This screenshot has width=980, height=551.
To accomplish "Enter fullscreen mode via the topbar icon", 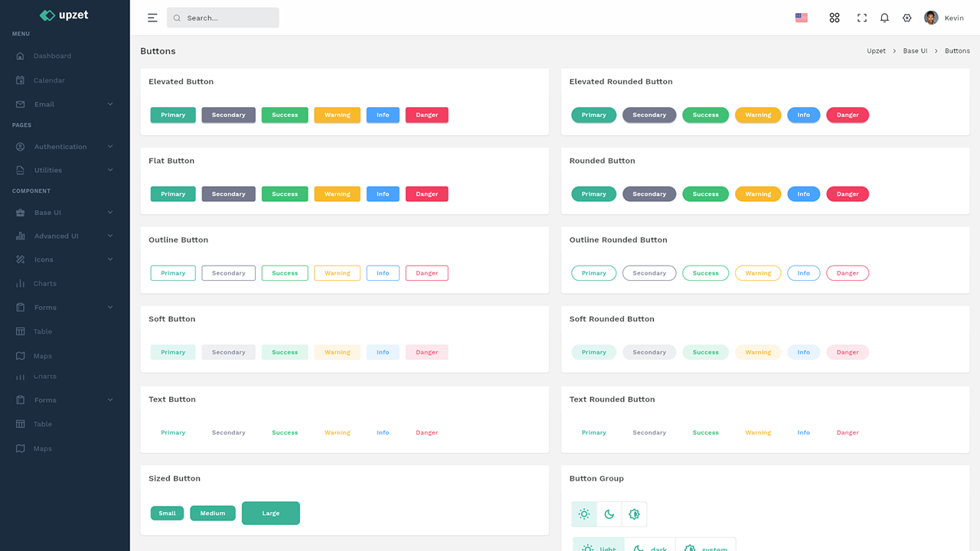I will tap(861, 17).
